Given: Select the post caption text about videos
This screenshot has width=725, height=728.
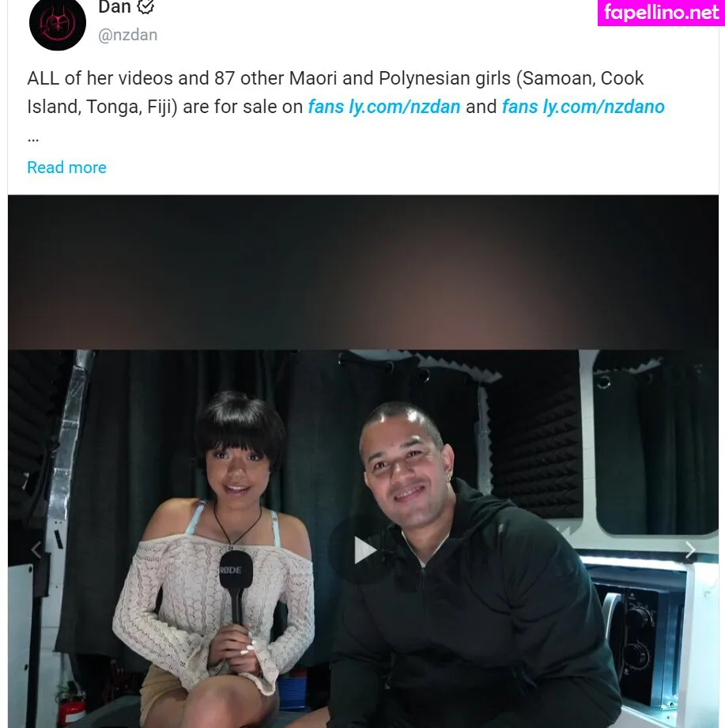Looking at the screenshot, I should pos(346,92).
